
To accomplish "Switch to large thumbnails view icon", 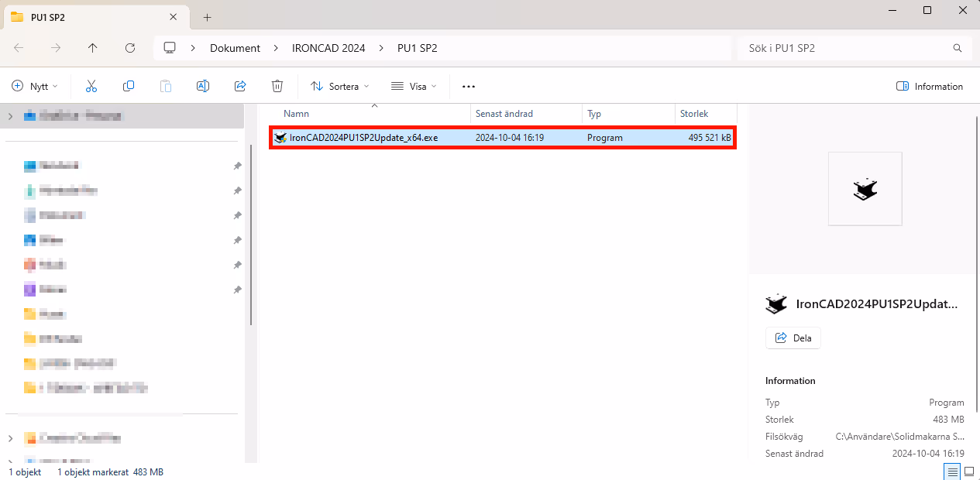I will [x=968, y=471].
